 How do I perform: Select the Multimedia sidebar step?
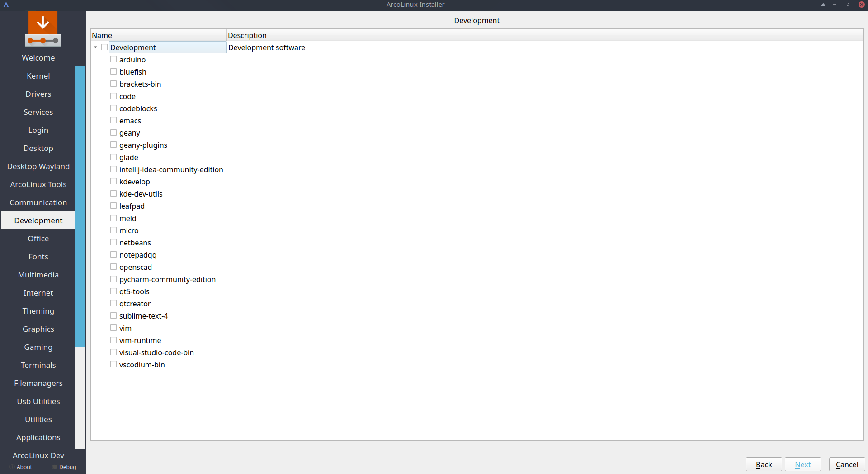pos(38,275)
